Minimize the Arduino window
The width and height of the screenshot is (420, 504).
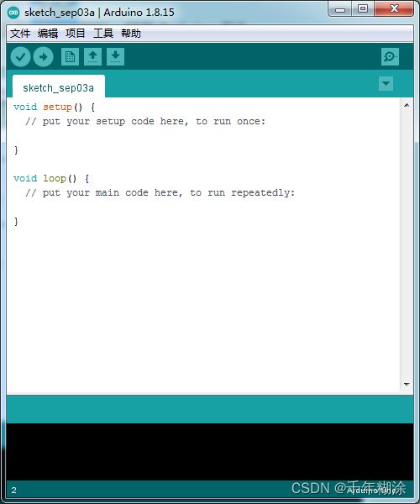[x=340, y=9]
